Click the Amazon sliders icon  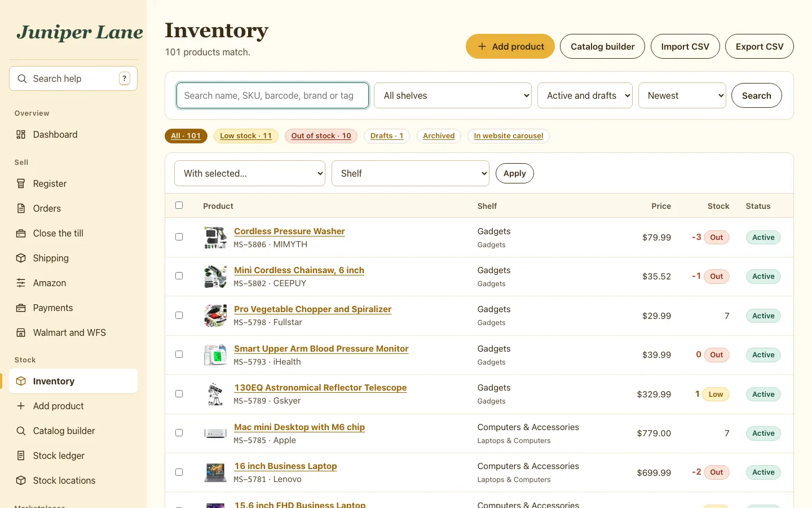point(21,283)
